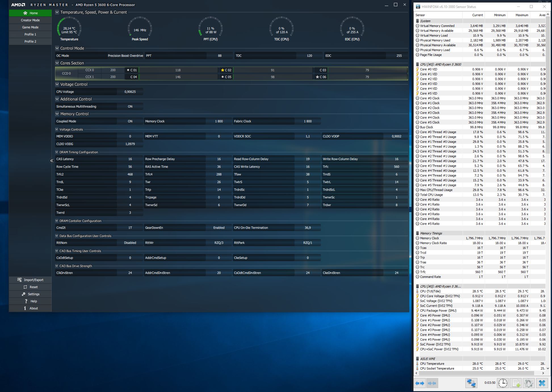This screenshot has width=552, height=392.
Task: Select Game Mode profile tab
Action: click(30, 27)
